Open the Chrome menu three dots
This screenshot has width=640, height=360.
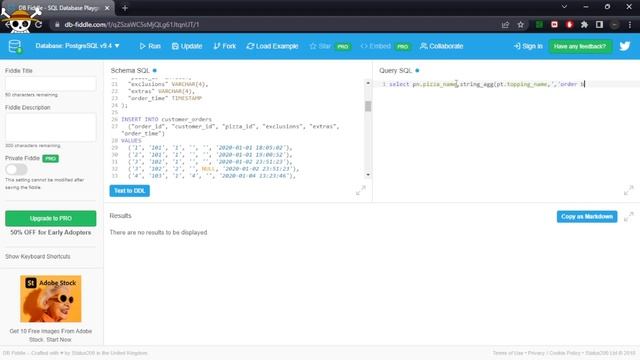629,24
